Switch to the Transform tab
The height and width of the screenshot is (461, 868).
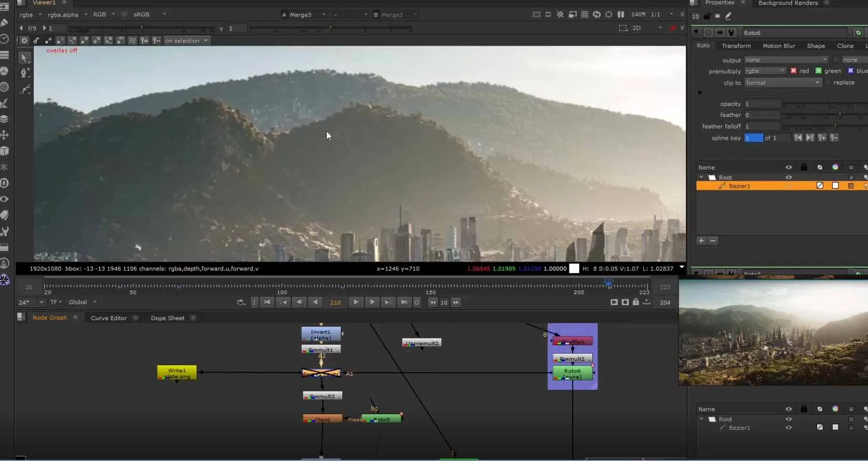736,46
